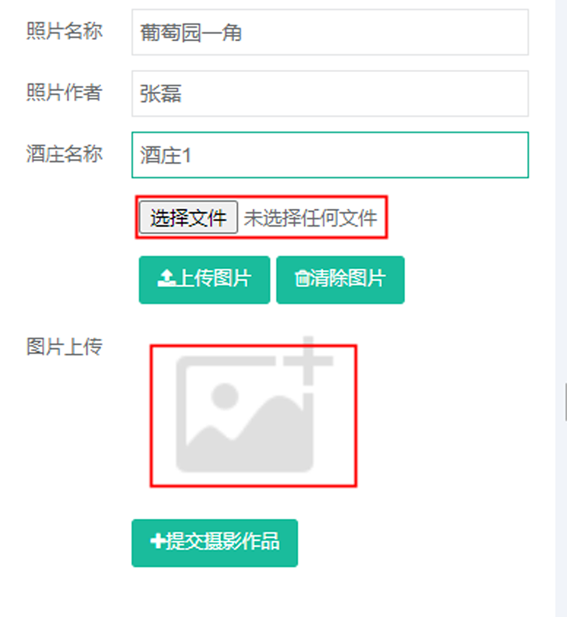
Task: Click the trash can icon on 清除图片
Action: 302,278
